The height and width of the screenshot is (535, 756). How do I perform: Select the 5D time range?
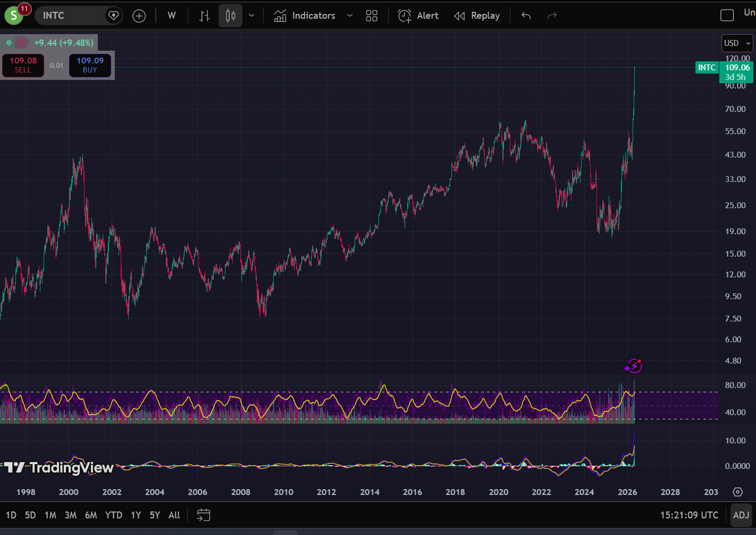click(30, 515)
